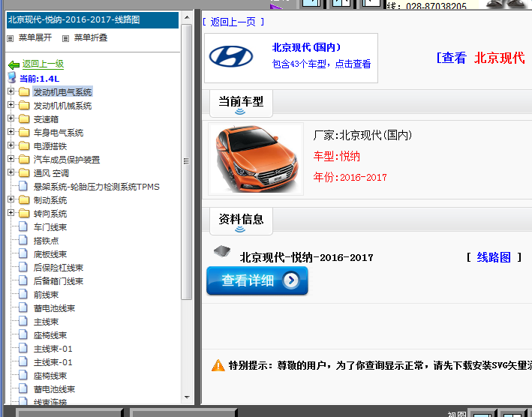Click the document icon beside 后保险杠线束

(x=23, y=267)
